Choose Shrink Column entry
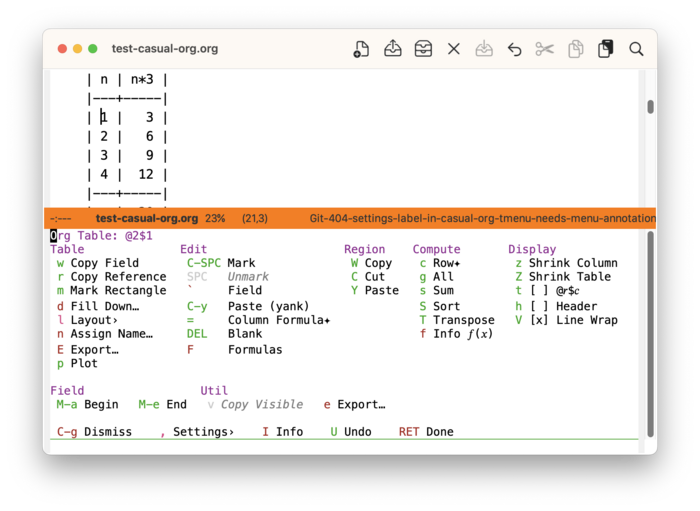Screen dimensions: 700x511 click(x=567, y=263)
